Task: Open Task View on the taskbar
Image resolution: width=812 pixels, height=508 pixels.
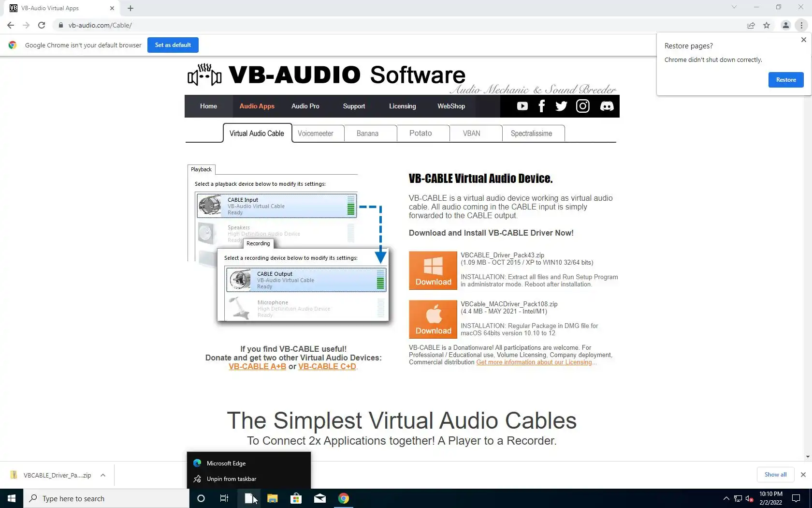Action: [224, 498]
